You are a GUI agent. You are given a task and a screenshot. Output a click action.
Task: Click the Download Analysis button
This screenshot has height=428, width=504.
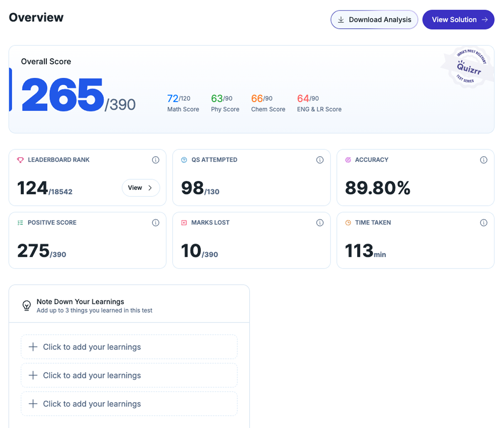pyautogui.click(x=374, y=19)
